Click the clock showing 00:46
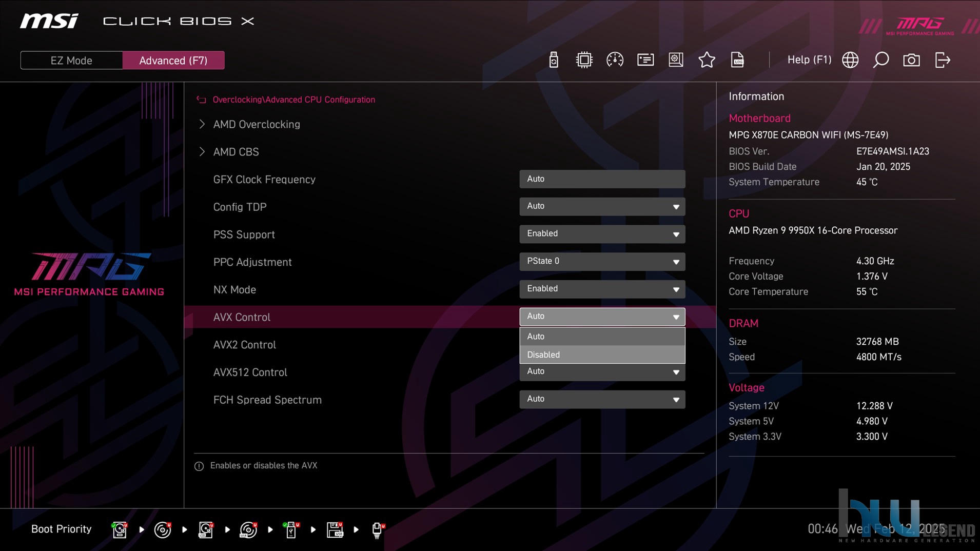The height and width of the screenshot is (551, 980). coord(822,529)
